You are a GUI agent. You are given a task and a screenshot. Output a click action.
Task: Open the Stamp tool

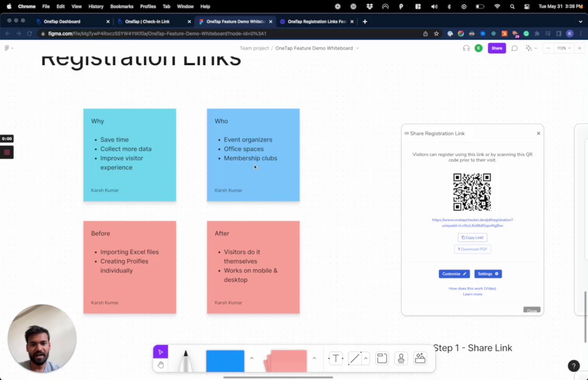(x=401, y=358)
